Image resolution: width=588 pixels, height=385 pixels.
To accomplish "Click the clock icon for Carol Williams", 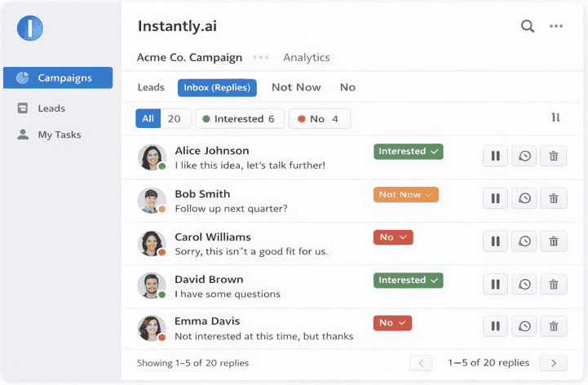I will click(x=524, y=241).
